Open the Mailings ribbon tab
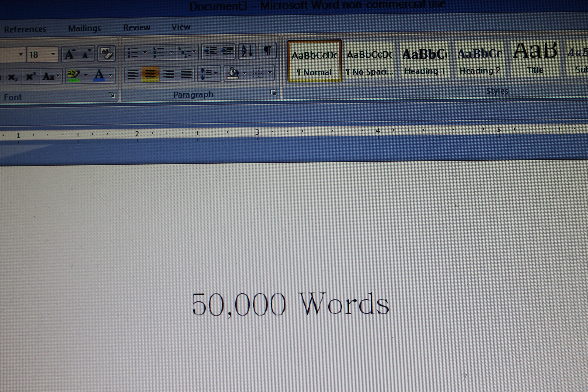The image size is (588, 392). (85, 28)
